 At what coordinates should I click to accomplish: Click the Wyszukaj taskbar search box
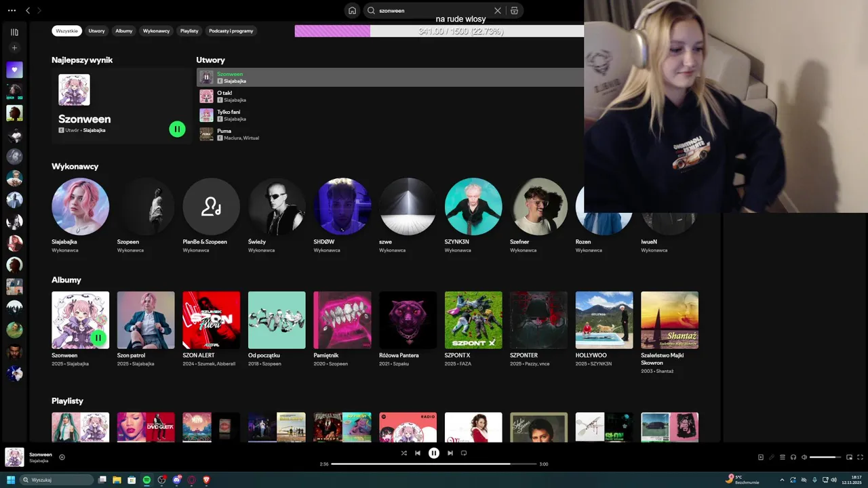tap(57, 480)
